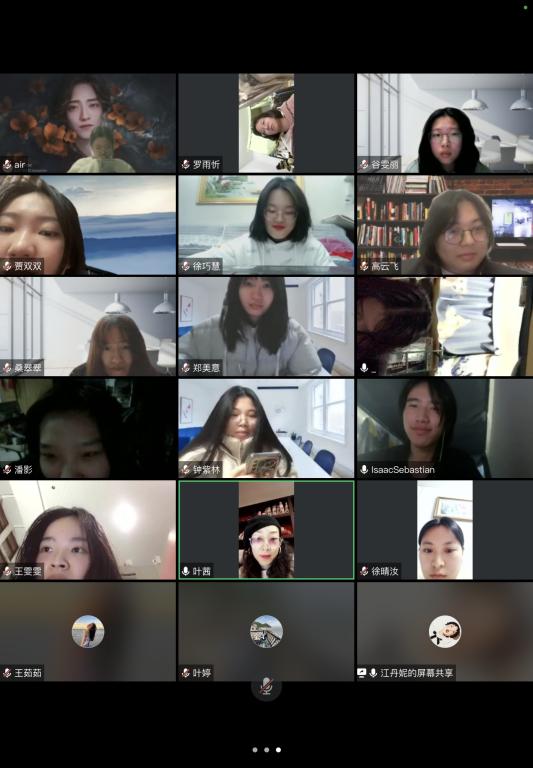533x768 pixels.
Task: Click the 高云飞 name label
Action: point(385,266)
